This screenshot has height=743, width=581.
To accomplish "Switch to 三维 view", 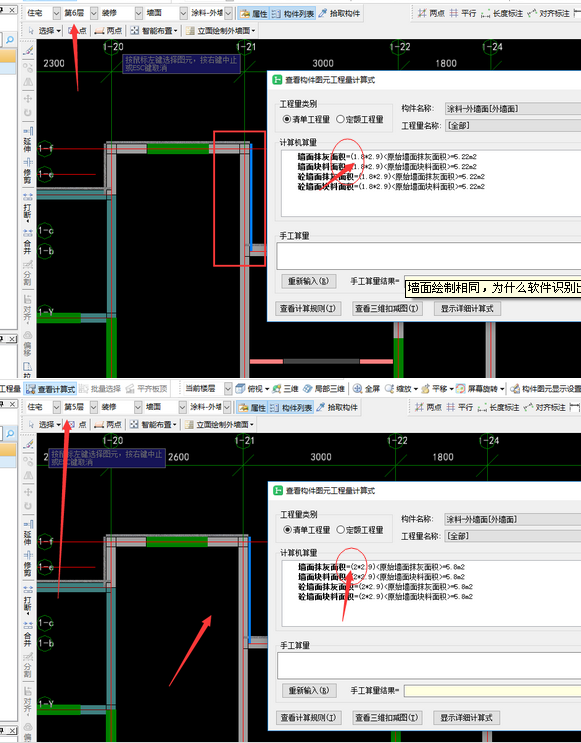I will tap(285, 389).
